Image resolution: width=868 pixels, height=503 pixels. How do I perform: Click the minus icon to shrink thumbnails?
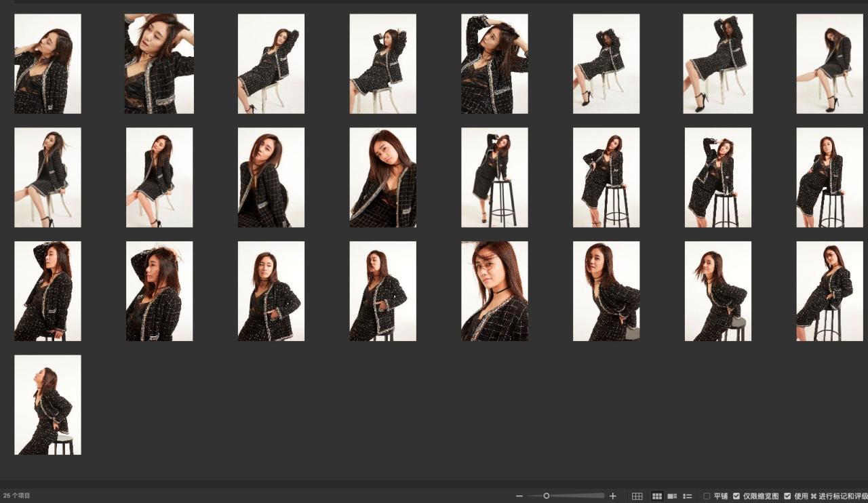click(519, 496)
